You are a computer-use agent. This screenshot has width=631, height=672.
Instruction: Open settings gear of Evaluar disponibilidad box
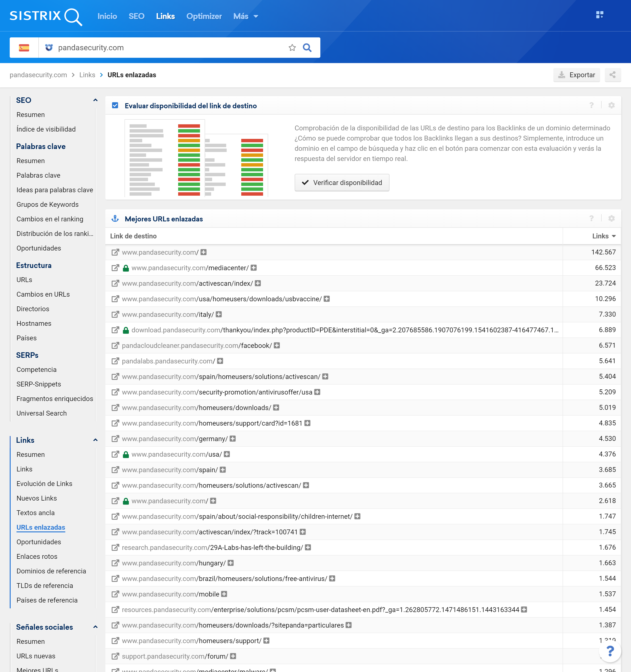(x=611, y=105)
